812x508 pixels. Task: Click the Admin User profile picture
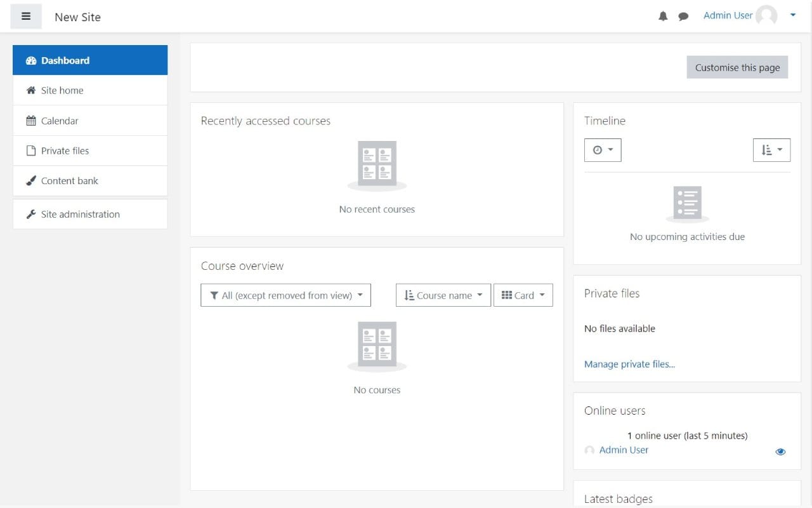pos(767,16)
